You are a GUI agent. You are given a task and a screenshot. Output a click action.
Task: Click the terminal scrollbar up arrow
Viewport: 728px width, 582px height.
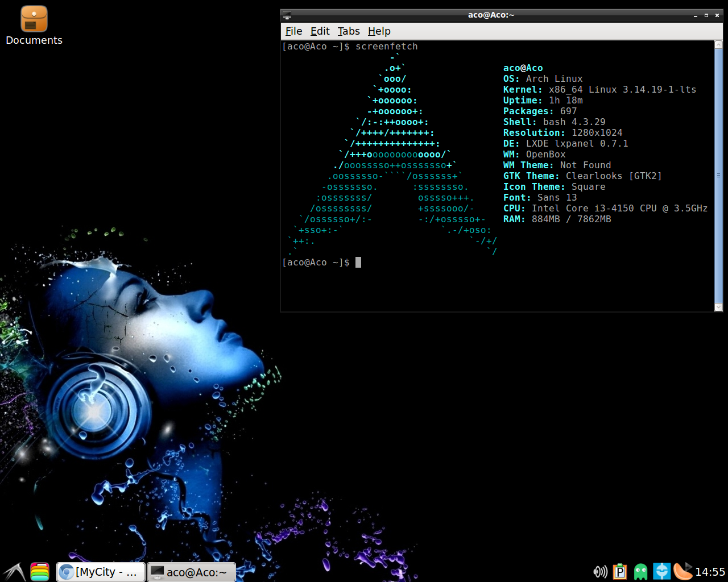(718, 45)
